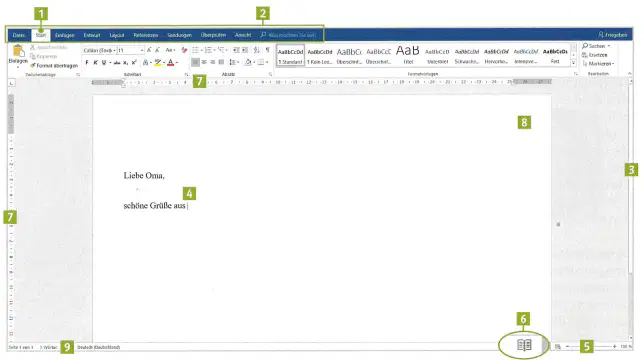Click the Einfügen paste clipboard icon
Viewport: 644px width, 360px height.
[18, 51]
